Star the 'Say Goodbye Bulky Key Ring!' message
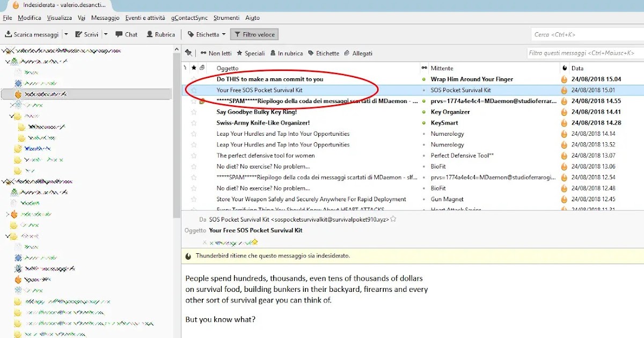This screenshot has height=338, width=644. [x=194, y=112]
